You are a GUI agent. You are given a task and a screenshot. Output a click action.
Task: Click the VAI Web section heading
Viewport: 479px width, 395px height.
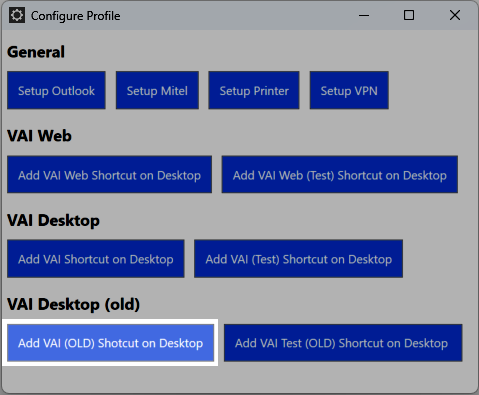pos(39,136)
